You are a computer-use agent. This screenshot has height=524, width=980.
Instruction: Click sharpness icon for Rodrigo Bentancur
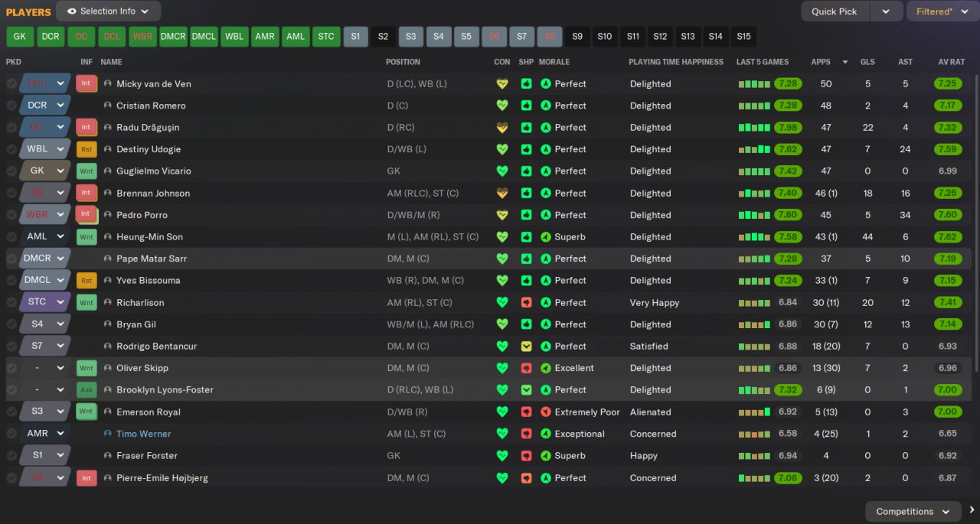(x=526, y=346)
